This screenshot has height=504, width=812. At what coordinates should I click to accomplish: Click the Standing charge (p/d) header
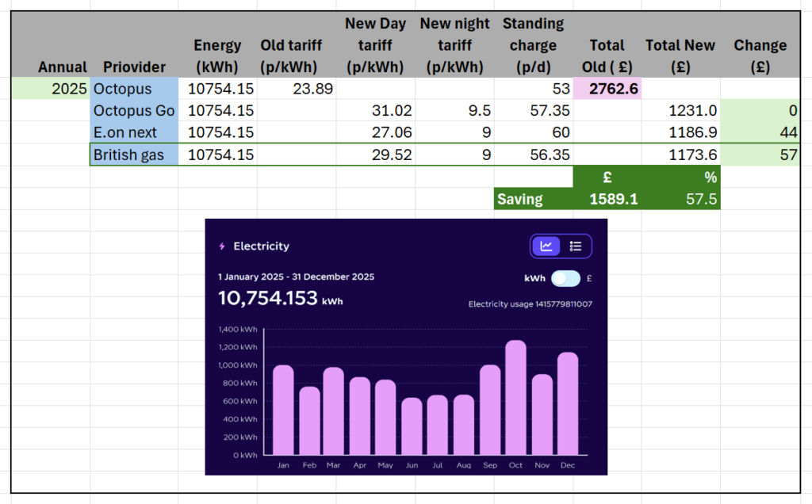tap(534, 45)
